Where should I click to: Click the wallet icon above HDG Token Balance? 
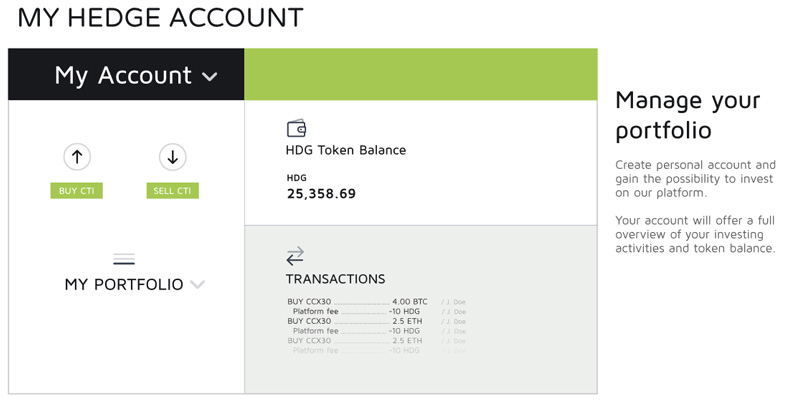pyautogui.click(x=296, y=128)
